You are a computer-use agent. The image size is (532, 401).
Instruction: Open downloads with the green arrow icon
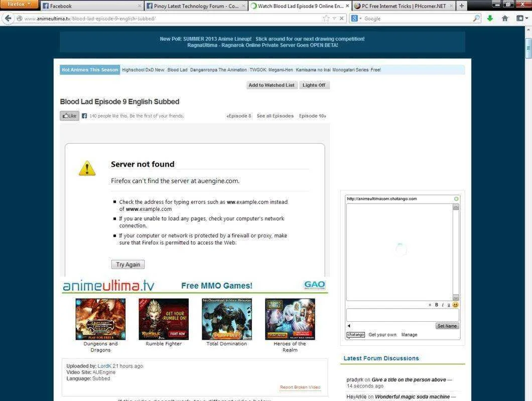pos(490,19)
